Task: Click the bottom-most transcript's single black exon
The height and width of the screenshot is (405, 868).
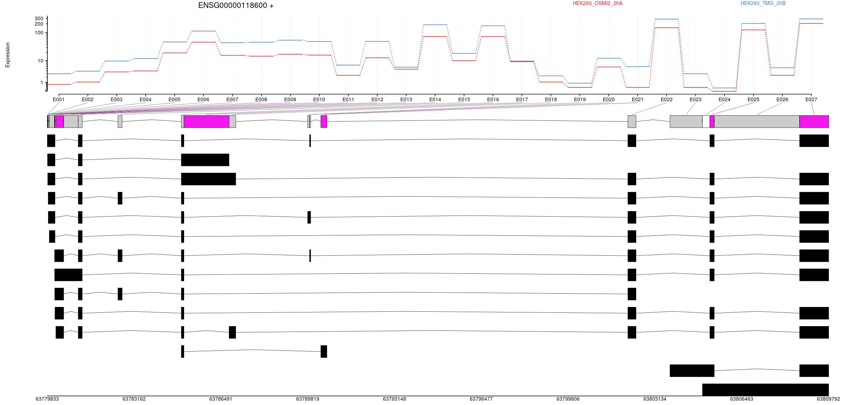Action: (x=765, y=390)
